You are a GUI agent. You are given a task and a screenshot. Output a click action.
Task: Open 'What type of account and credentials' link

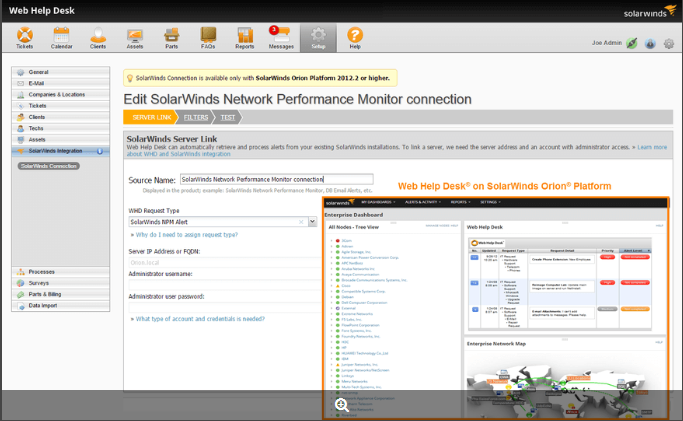point(200,319)
